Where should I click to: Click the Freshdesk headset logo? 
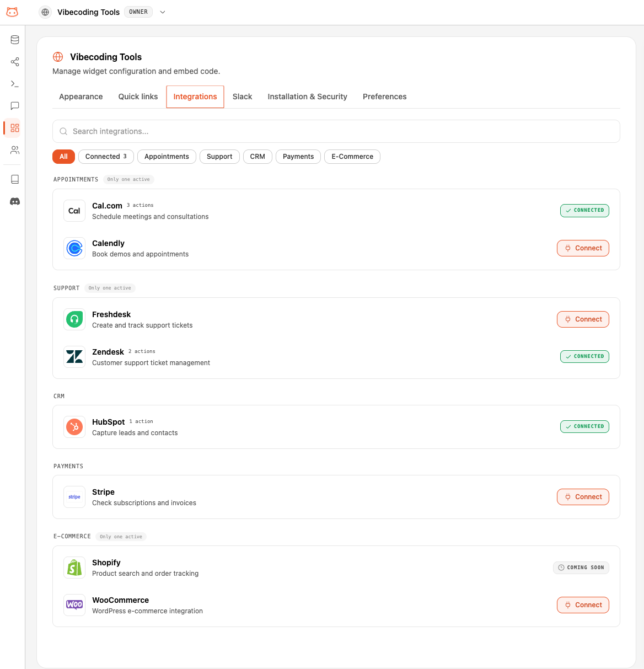(x=74, y=319)
